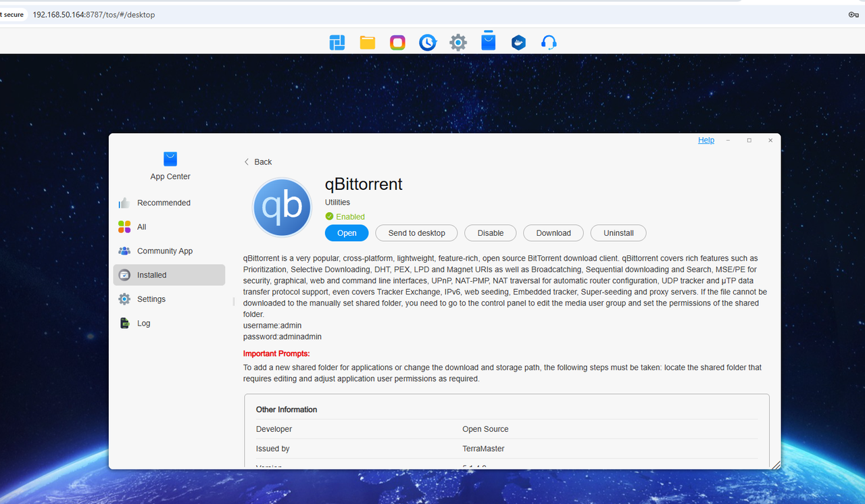Send qBittorrent to desktop

pyautogui.click(x=416, y=233)
